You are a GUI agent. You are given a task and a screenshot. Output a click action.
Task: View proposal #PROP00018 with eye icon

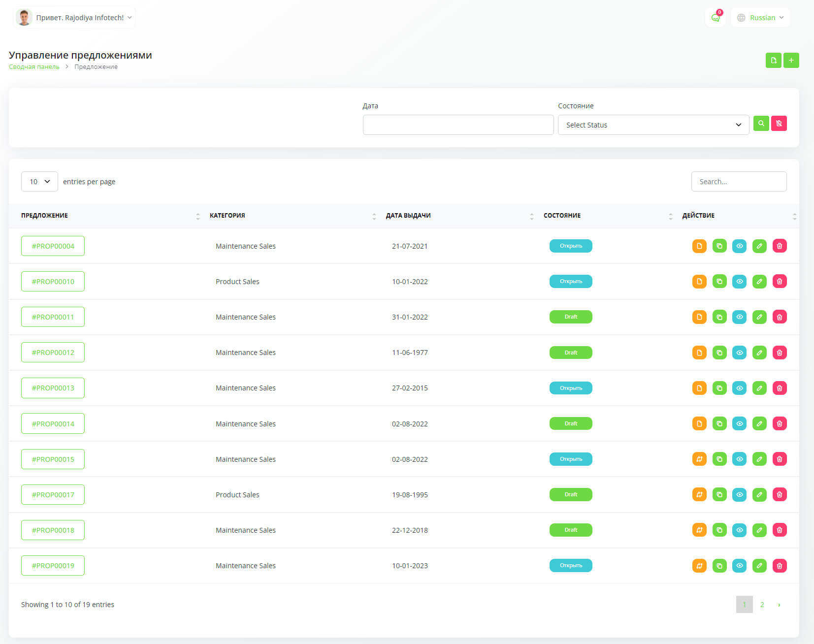739,530
